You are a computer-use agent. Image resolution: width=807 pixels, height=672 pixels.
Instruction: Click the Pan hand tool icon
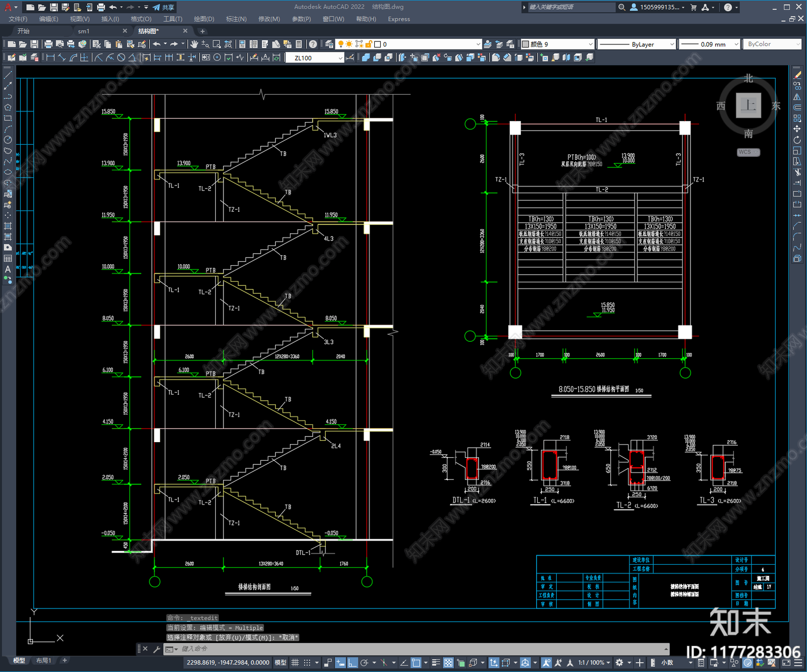pos(194,44)
